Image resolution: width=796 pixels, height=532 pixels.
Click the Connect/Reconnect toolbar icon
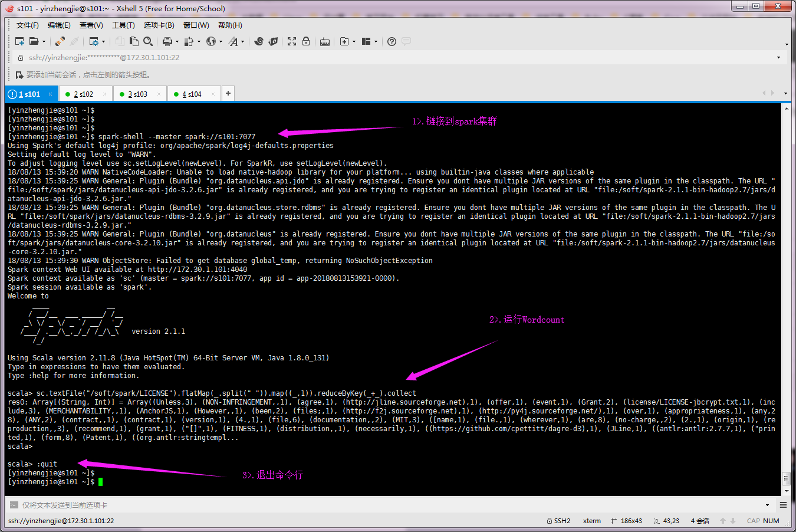point(60,41)
